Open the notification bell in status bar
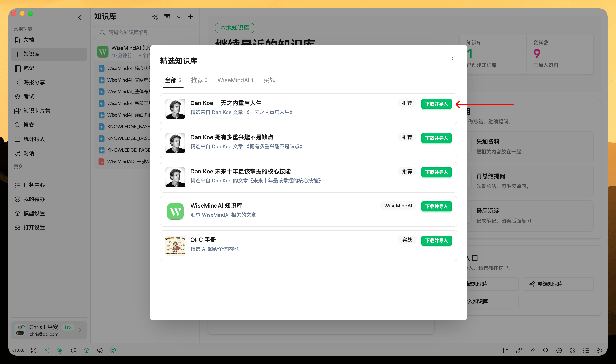This screenshot has height=364, width=616. pyautogui.click(x=73, y=350)
